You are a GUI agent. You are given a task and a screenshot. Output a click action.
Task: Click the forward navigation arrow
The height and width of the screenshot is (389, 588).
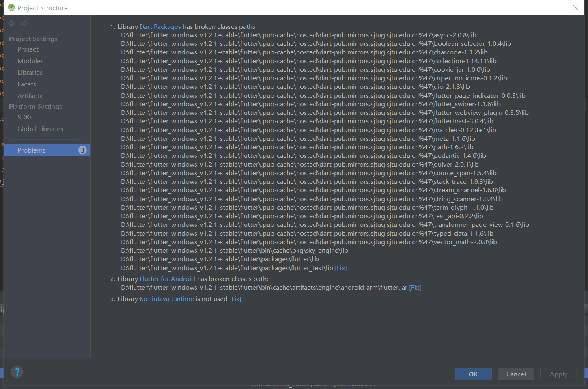click(x=24, y=23)
